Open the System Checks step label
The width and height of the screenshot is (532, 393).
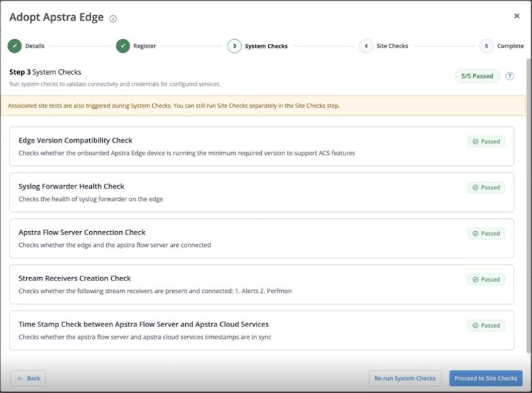(x=266, y=46)
